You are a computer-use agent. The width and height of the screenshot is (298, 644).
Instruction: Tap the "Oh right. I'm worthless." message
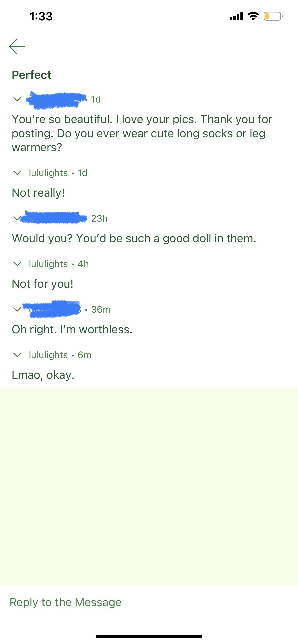(72, 329)
